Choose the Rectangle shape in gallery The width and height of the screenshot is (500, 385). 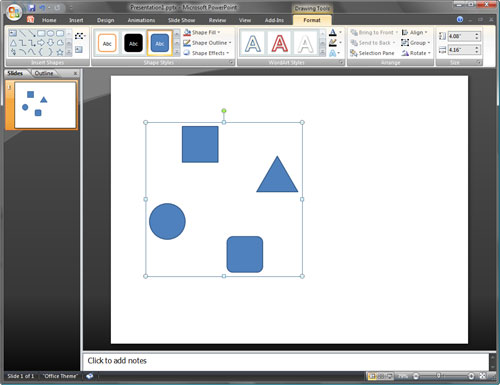[41, 33]
